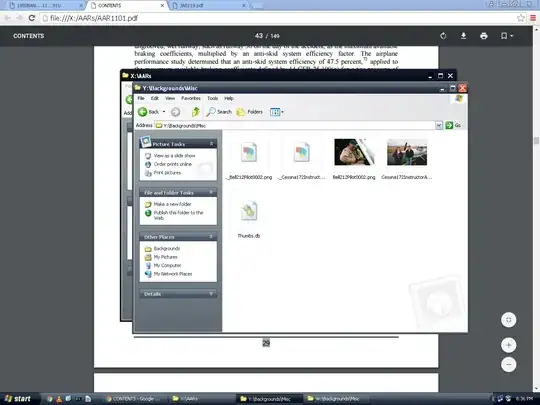The width and height of the screenshot is (540, 405).
Task: Switch to CONTENTS - Google Chrome taskbar button
Action: (x=135, y=399)
